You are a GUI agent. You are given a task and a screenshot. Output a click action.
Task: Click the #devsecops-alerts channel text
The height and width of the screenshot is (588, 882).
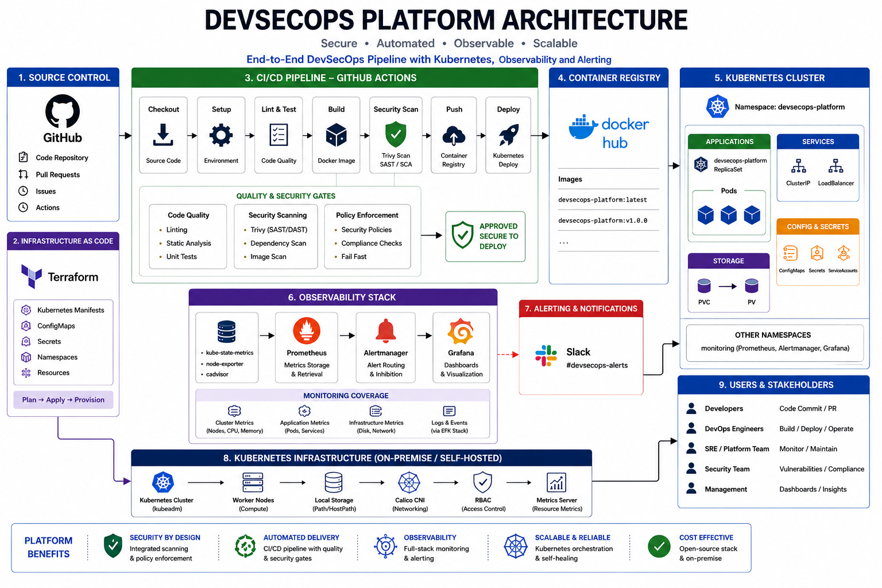597,365
